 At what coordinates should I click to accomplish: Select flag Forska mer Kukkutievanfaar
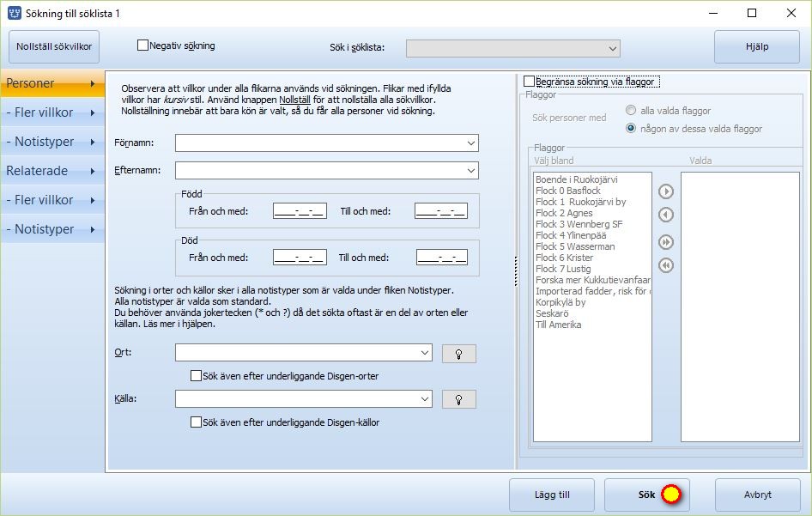coord(593,280)
